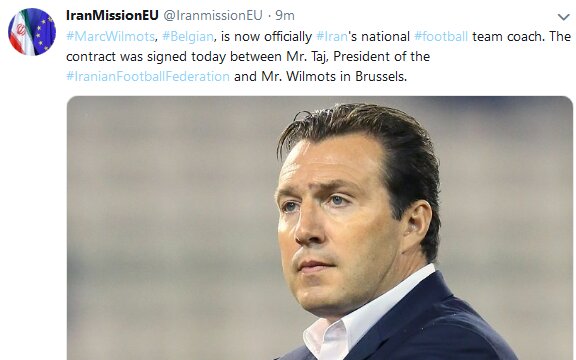This screenshot has width=576, height=360.
Task: Click the Iranian flag in the avatar
Action: coord(21,34)
